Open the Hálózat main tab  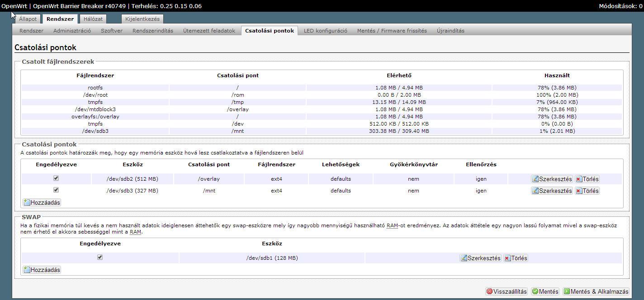click(93, 19)
